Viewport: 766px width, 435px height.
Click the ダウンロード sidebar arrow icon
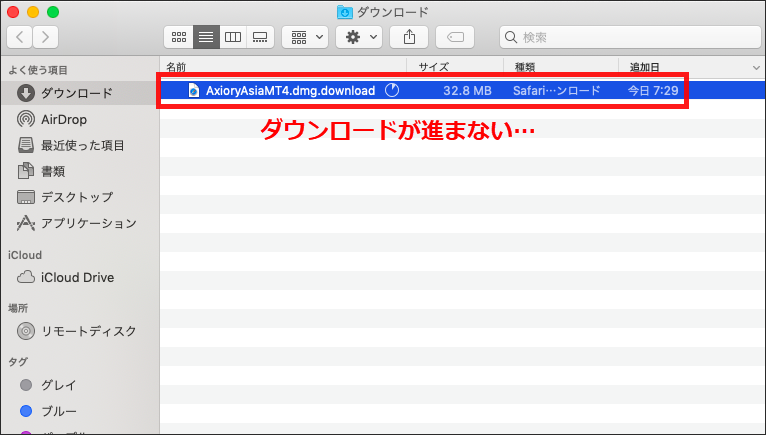point(26,93)
